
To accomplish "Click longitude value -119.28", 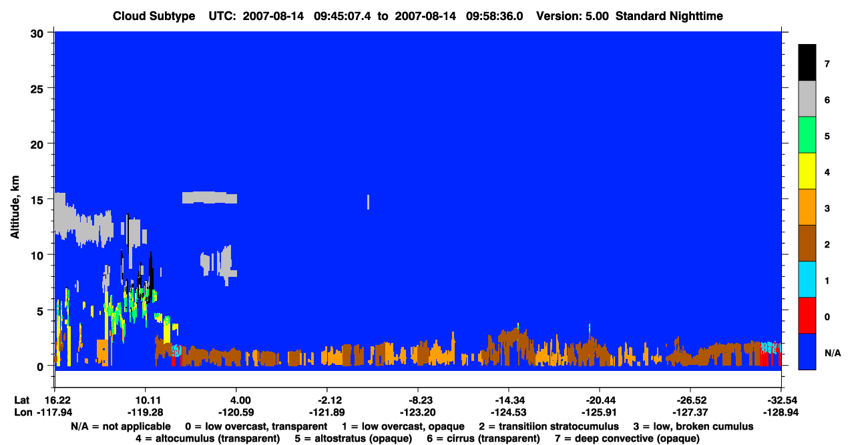I will [146, 412].
